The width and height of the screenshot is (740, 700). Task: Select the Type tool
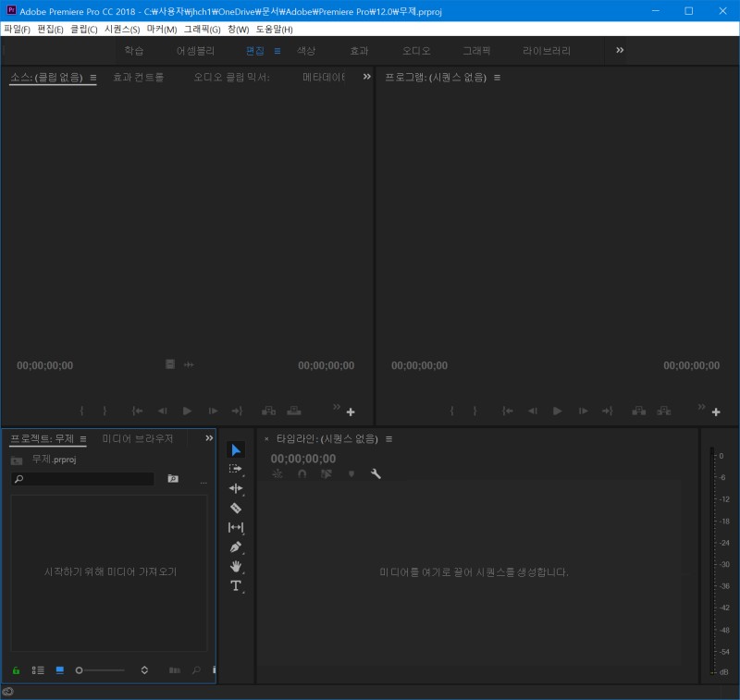pyautogui.click(x=236, y=586)
